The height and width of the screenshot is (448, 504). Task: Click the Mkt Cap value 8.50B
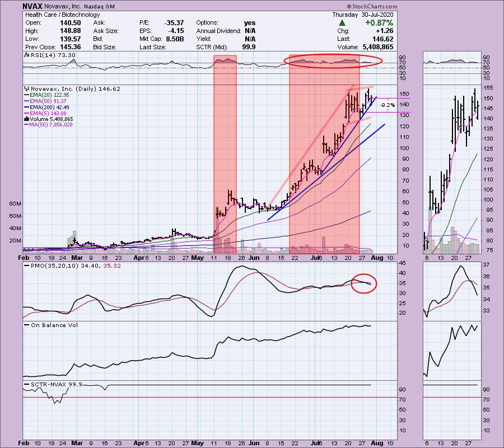coord(175,39)
